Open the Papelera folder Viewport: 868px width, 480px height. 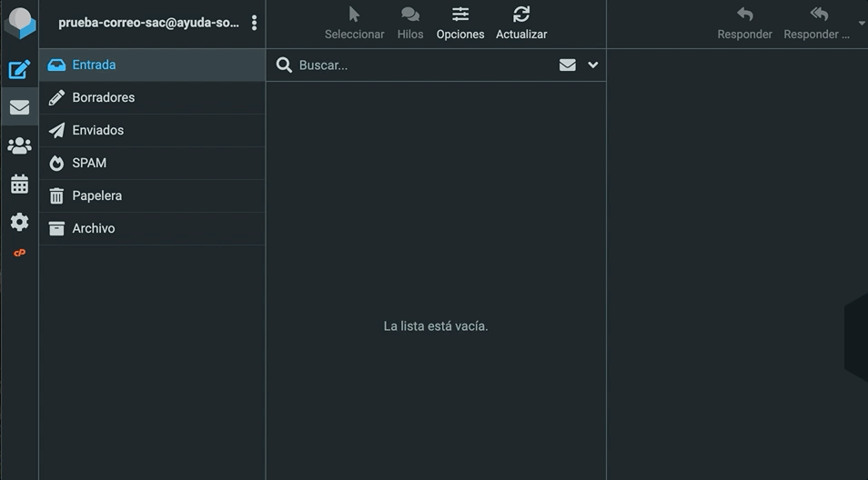(152, 195)
